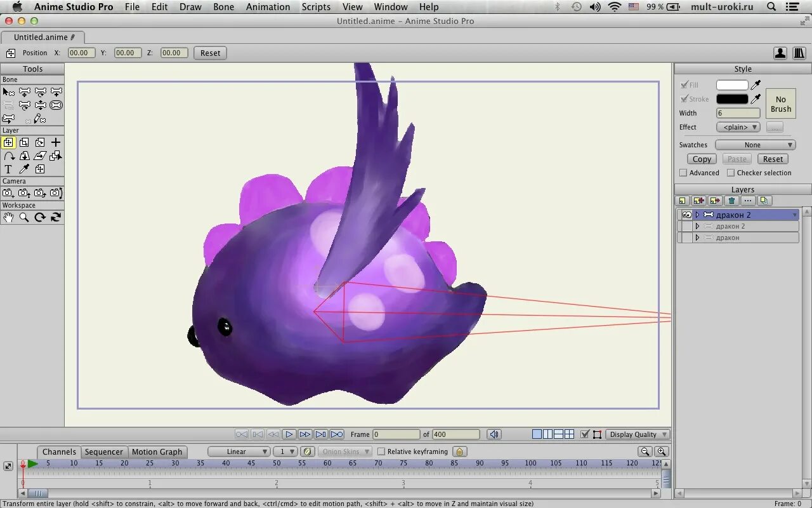Click the Copy style button
This screenshot has height=508, width=812.
point(702,159)
